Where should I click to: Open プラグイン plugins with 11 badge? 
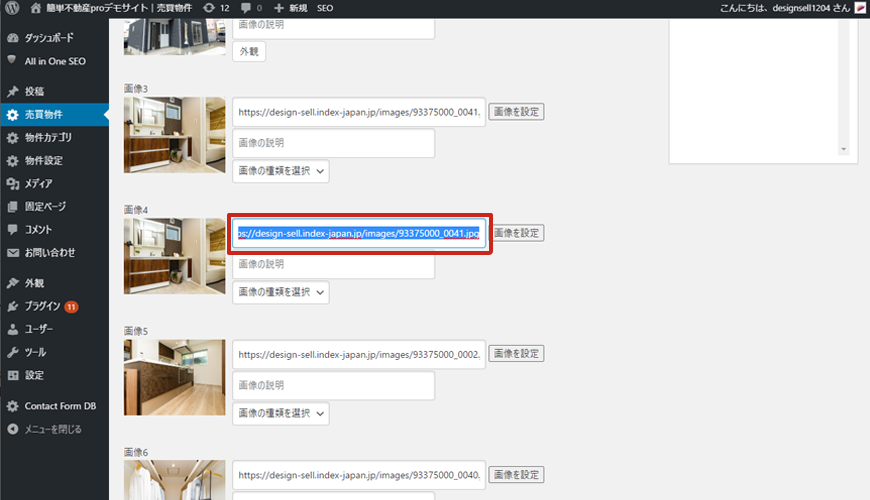42,305
